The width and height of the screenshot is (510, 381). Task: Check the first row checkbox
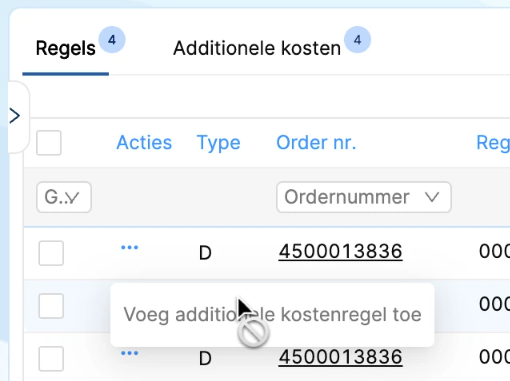coord(51,253)
